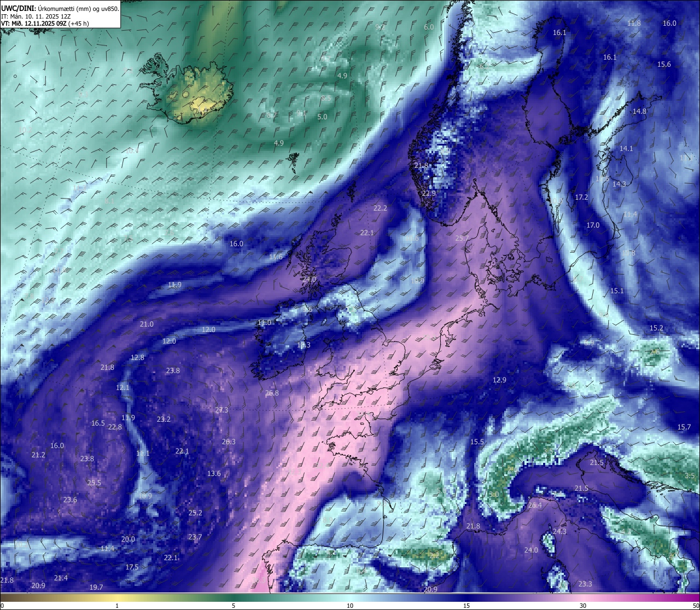Click the 'VT: Mið. 12.11.2025 09Z (+45 h)' line
Viewport: 700px width, 610px height.
[45, 24]
